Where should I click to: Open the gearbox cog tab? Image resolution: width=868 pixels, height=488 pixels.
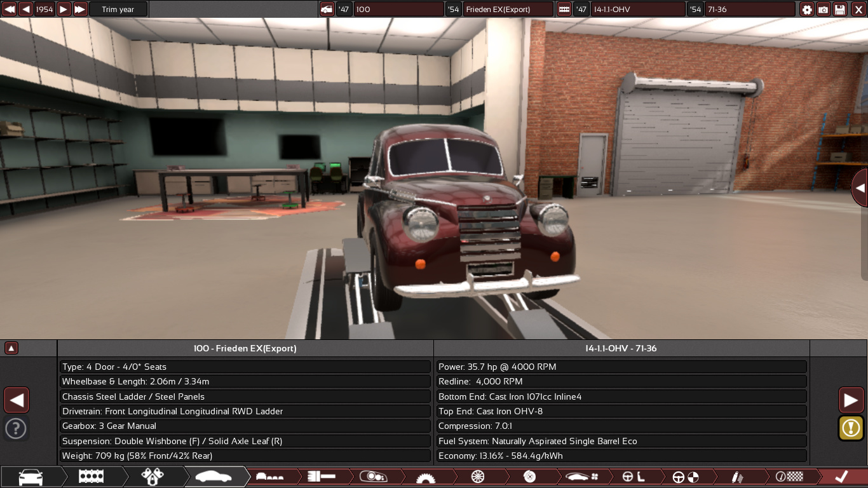coord(426,477)
